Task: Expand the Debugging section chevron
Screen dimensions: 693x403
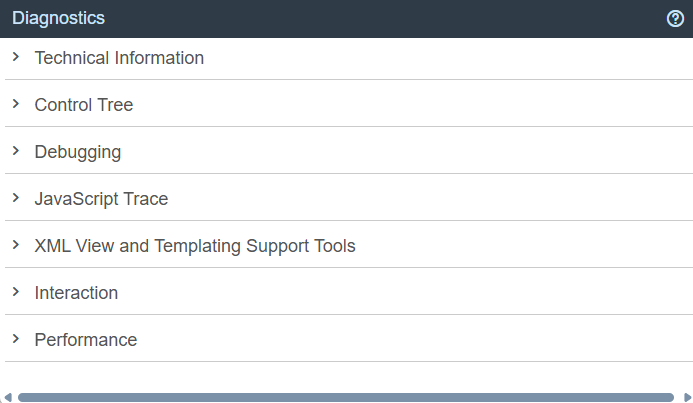Action: tap(16, 151)
